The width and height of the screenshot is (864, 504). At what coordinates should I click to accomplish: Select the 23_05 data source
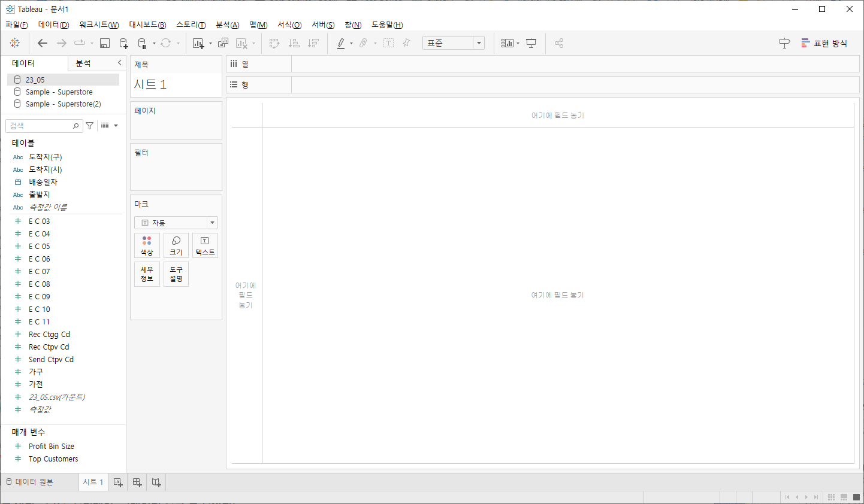coord(63,80)
